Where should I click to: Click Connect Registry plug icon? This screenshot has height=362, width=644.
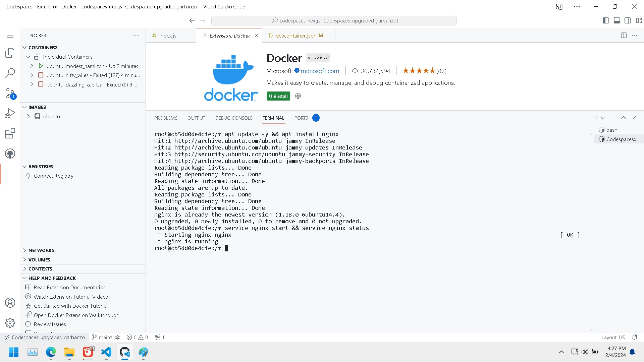pyautogui.click(x=28, y=176)
